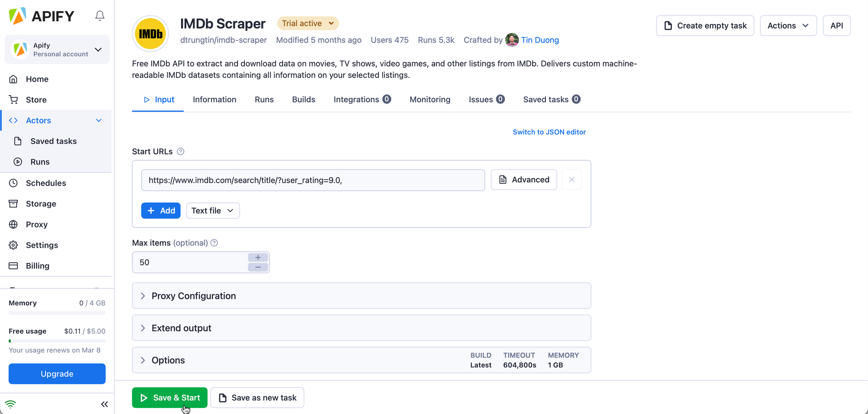Image resolution: width=868 pixels, height=414 pixels.
Task: Open Settings gear in sidebar
Action: coord(13,245)
